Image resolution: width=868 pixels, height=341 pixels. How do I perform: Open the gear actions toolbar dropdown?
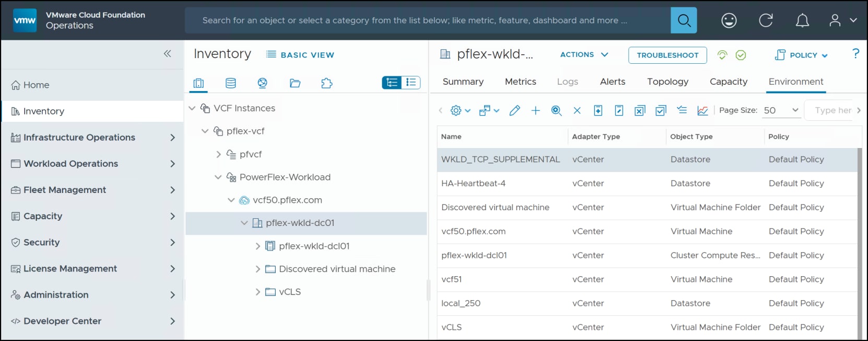click(460, 110)
